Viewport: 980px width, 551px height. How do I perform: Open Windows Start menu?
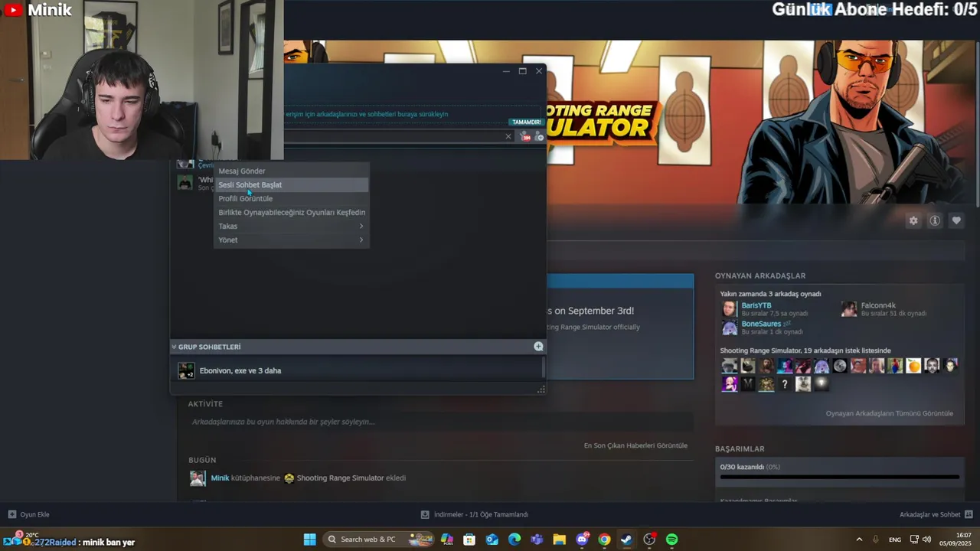coord(309,540)
